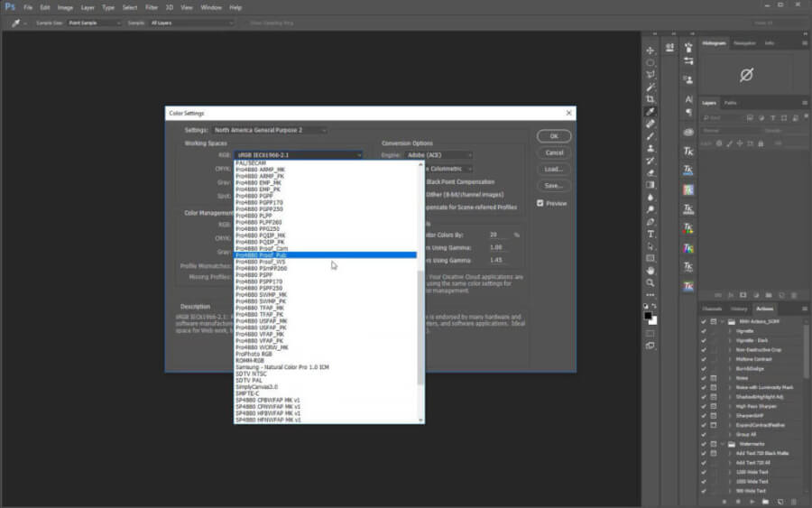This screenshot has height=508, width=812.
Task: Select the Healing Brush tool
Action: pos(650,124)
